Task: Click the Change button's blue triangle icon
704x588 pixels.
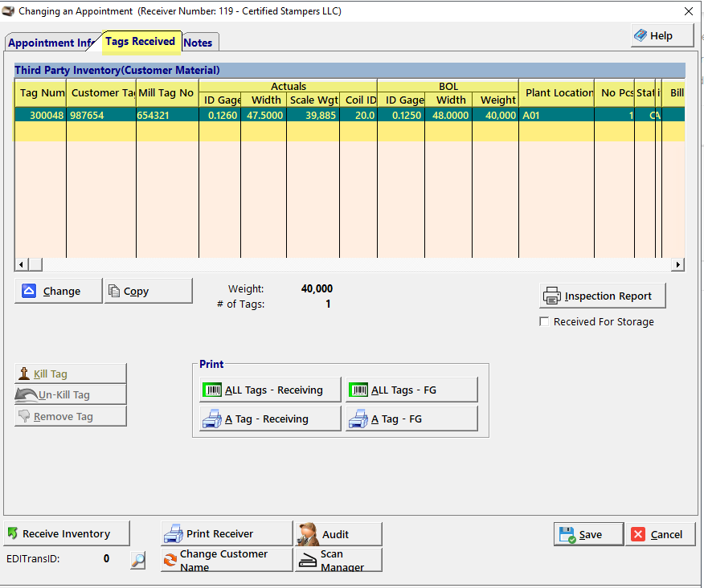Action: (29, 291)
